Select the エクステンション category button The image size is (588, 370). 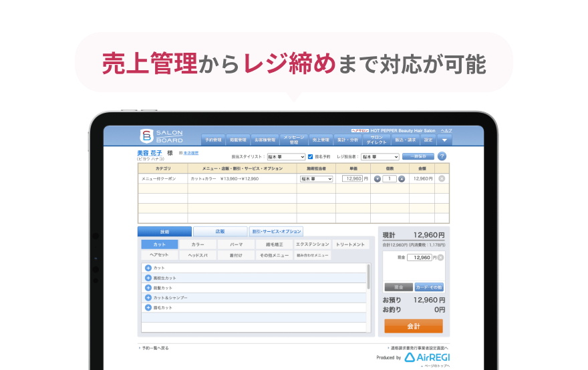pos(313,244)
